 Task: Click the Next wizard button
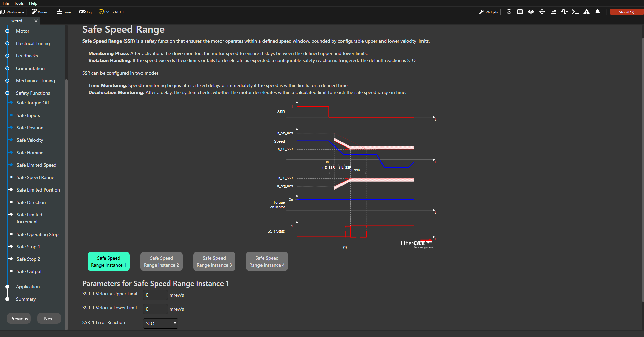tap(49, 319)
